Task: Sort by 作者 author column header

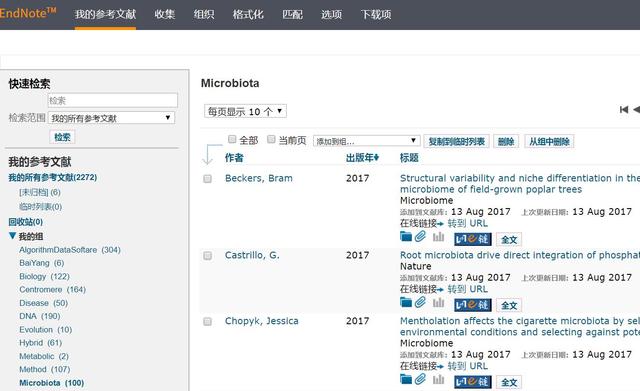Action: (x=234, y=158)
